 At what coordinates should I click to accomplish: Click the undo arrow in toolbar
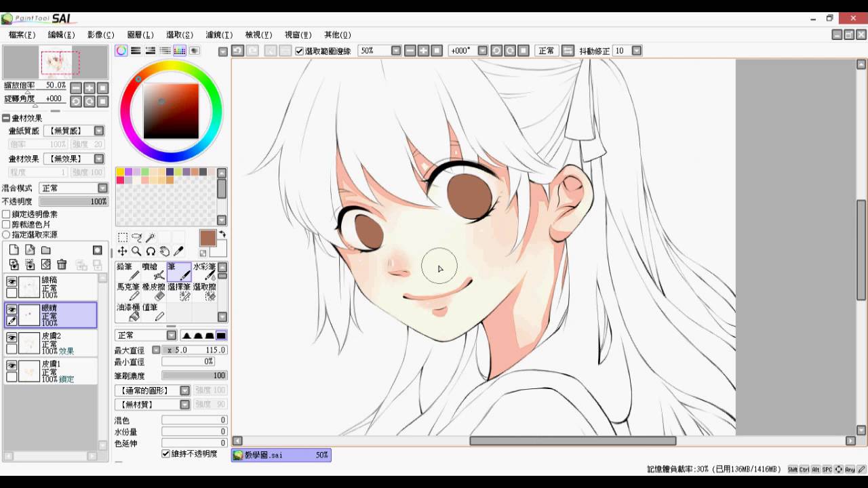point(237,51)
